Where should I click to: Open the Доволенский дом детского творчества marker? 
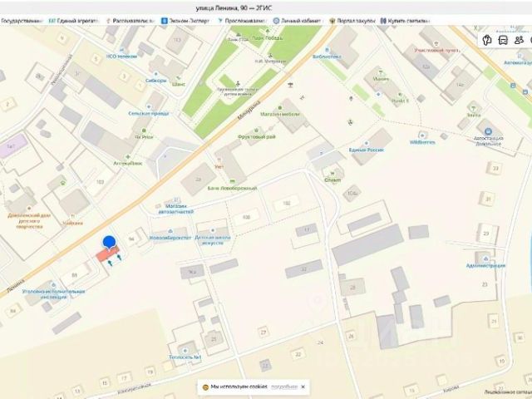[x=29, y=209]
